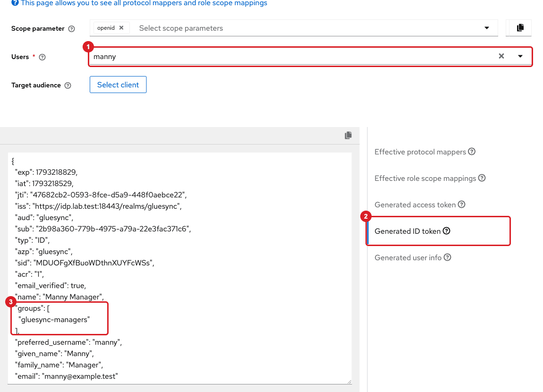Expand the scope parameters dropdown

point(486,28)
